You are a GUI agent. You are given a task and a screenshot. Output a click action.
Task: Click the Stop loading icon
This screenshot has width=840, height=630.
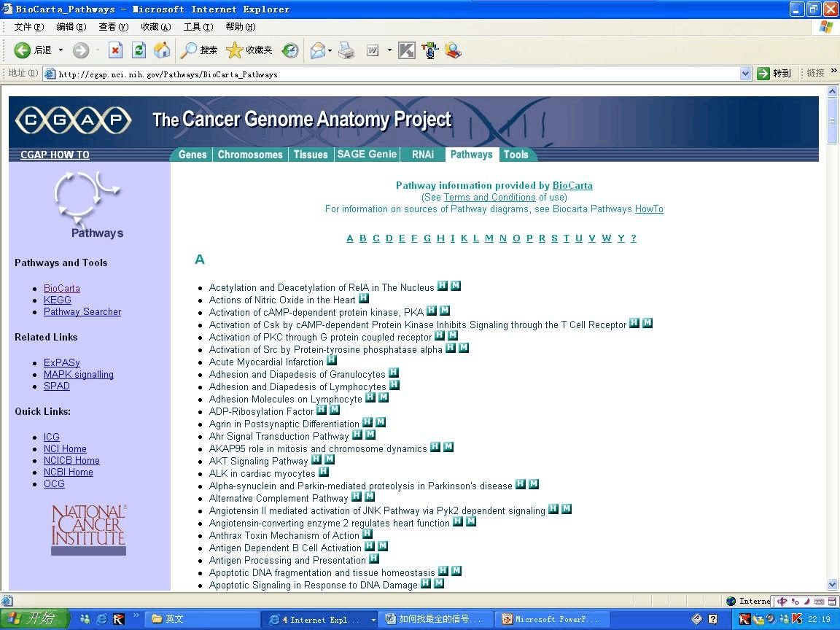coord(115,50)
